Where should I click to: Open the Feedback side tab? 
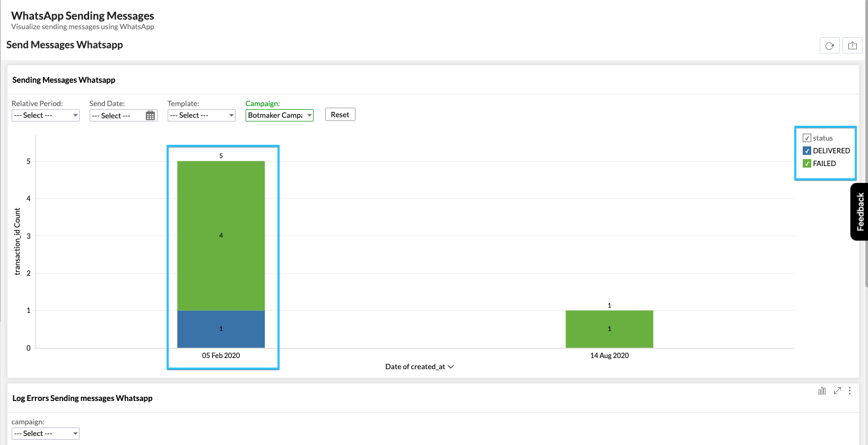pos(860,212)
